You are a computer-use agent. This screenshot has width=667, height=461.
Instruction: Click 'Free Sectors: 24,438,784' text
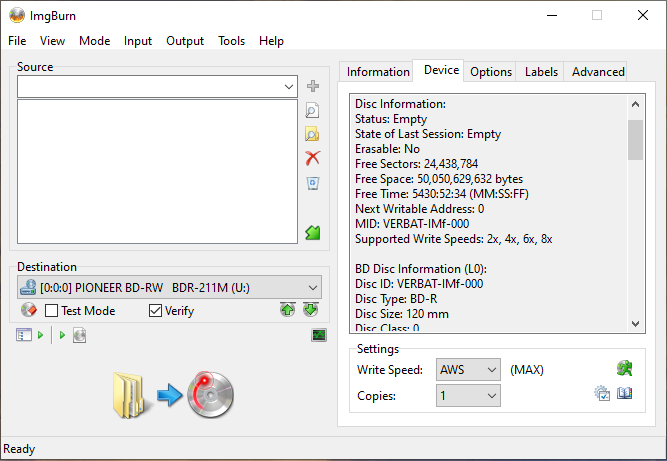tap(416, 164)
